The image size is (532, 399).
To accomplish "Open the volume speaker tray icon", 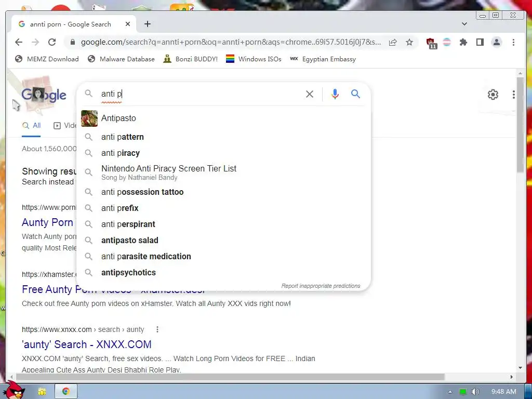I will (x=475, y=392).
